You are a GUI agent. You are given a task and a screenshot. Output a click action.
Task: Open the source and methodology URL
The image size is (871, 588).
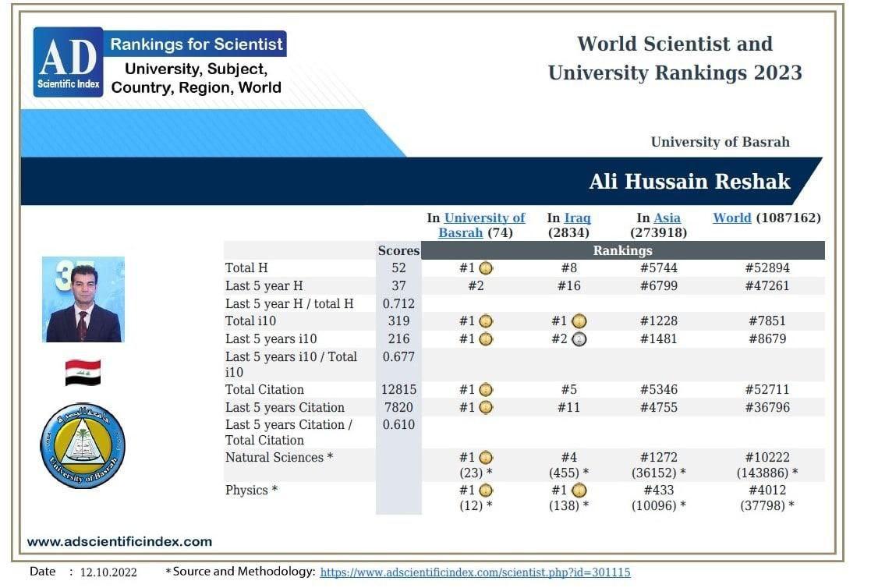(x=475, y=572)
